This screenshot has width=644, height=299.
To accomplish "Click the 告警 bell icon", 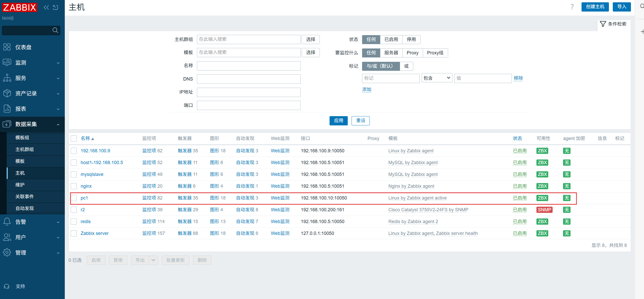I will (7, 222).
